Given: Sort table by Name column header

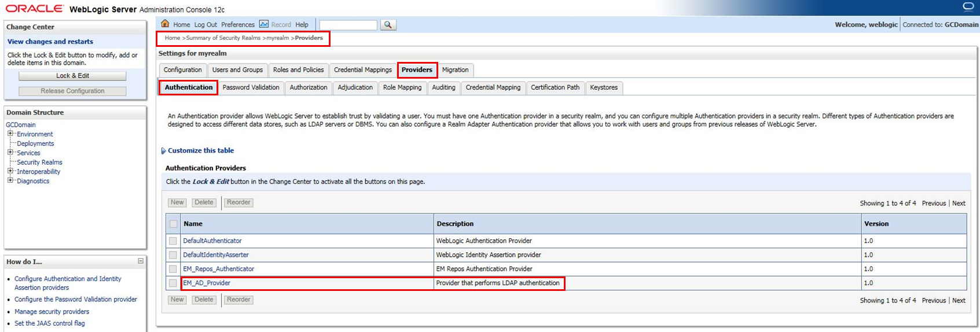Looking at the screenshot, I should pyautogui.click(x=193, y=224).
